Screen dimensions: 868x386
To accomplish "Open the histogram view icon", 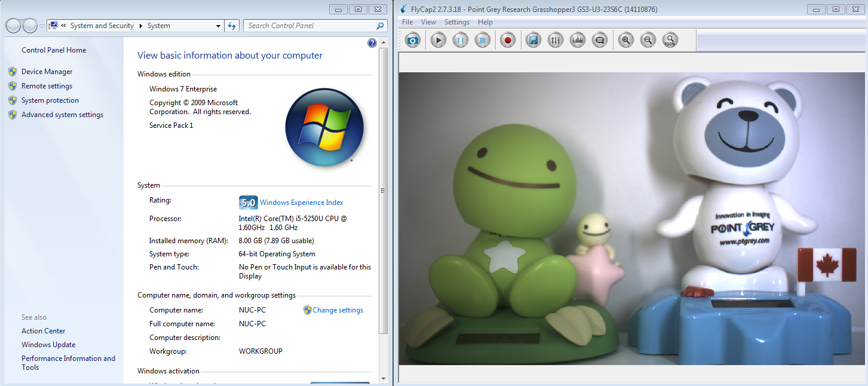I will (577, 39).
